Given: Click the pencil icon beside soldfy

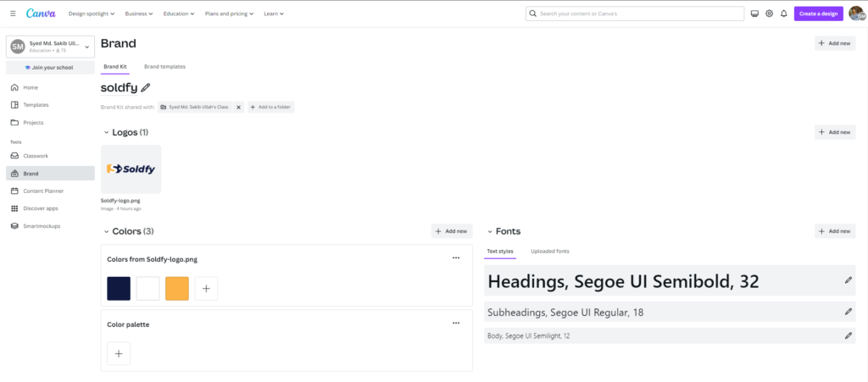Looking at the screenshot, I should tap(146, 87).
